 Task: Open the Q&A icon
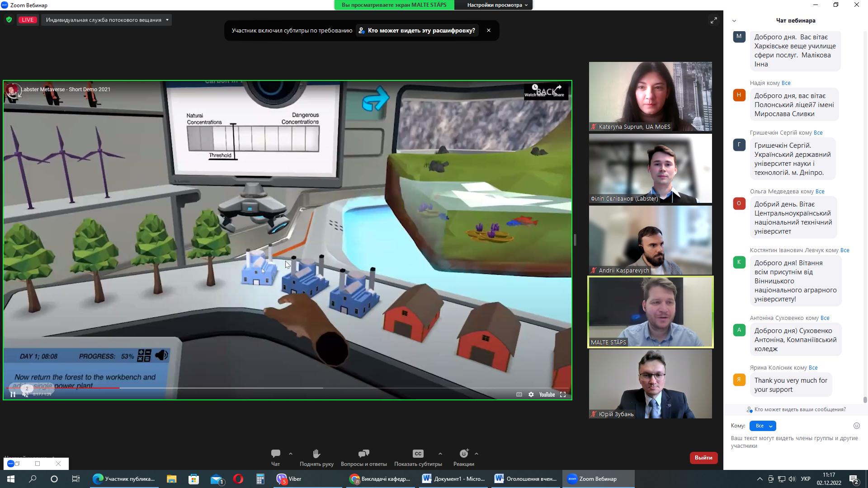point(363,454)
